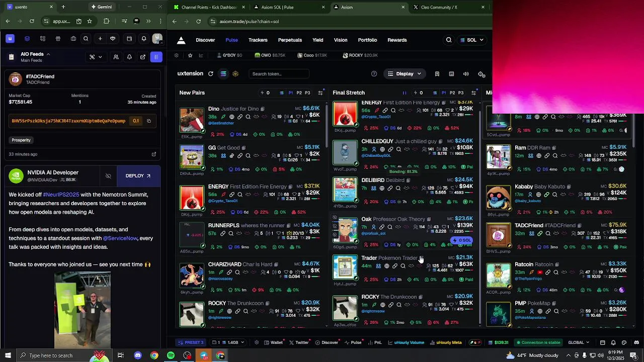Open Twitter tracker in Axiom bottom bar
The image size is (644, 362).
pos(299,342)
